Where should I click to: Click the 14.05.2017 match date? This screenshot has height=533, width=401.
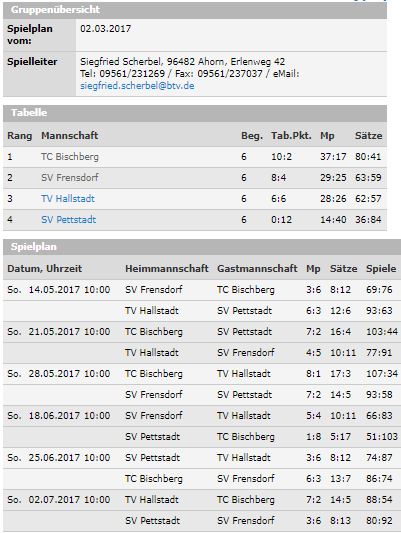[56, 290]
